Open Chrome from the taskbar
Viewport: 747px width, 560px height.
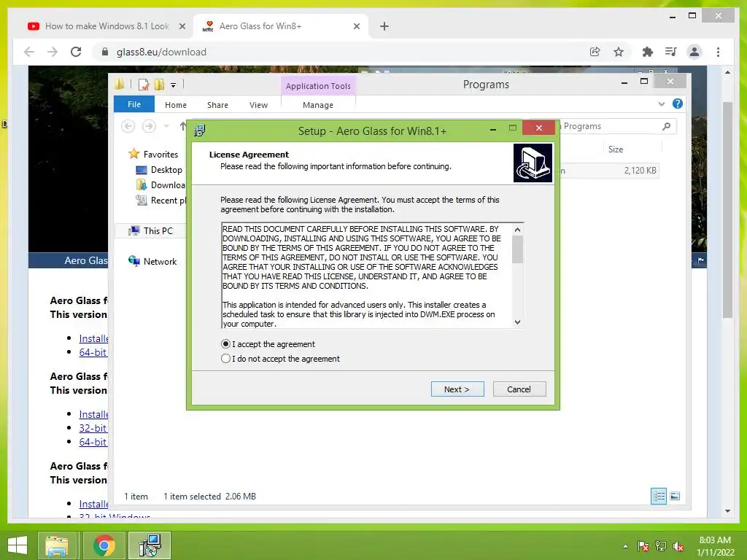[x=104, y=545]
